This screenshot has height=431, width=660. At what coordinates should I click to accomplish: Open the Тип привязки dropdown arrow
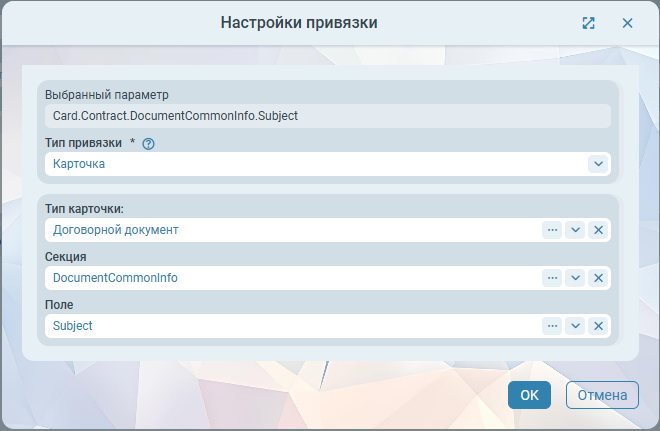[598, 163]
